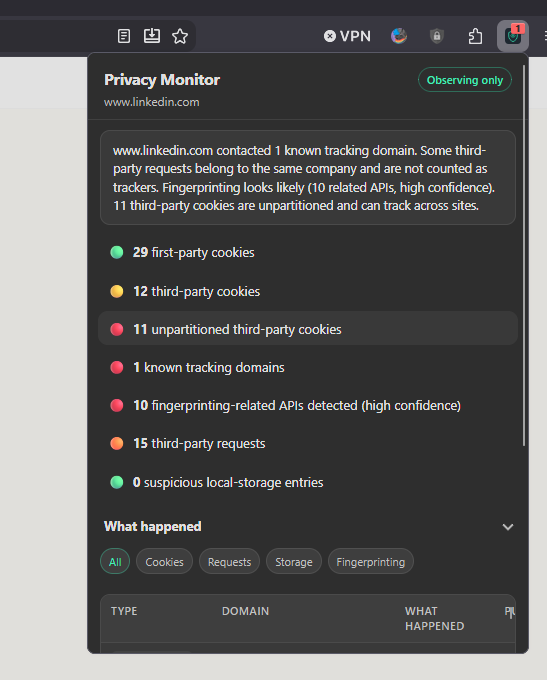The width and height of the screenshot is (547, 680).
Task: Click the gray shield lock extension icon
Action: tap(437, 36)
